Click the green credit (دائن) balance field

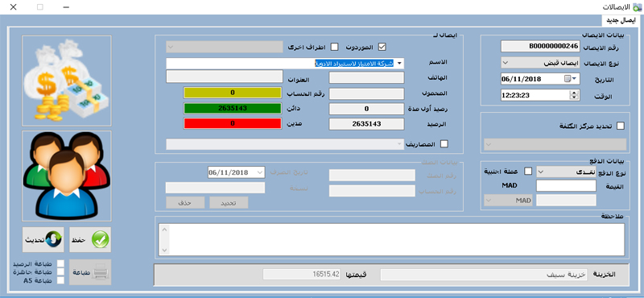pyautogui.click(x=233, y=108)
